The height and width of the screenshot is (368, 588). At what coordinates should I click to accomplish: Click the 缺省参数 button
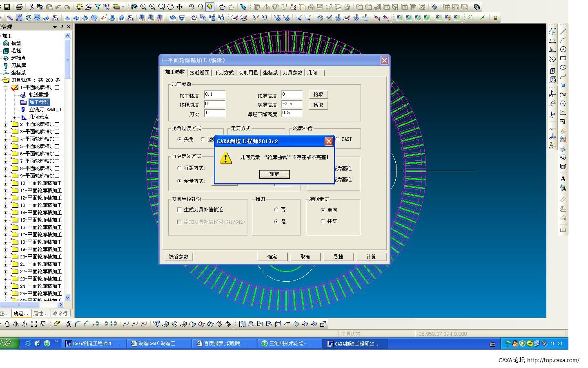[179, 257]
